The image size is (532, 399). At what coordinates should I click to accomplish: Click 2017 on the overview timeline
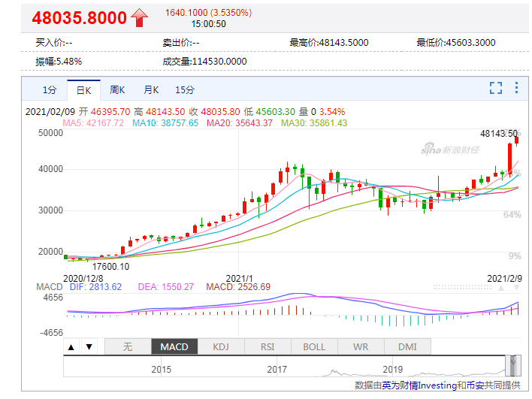277,370
